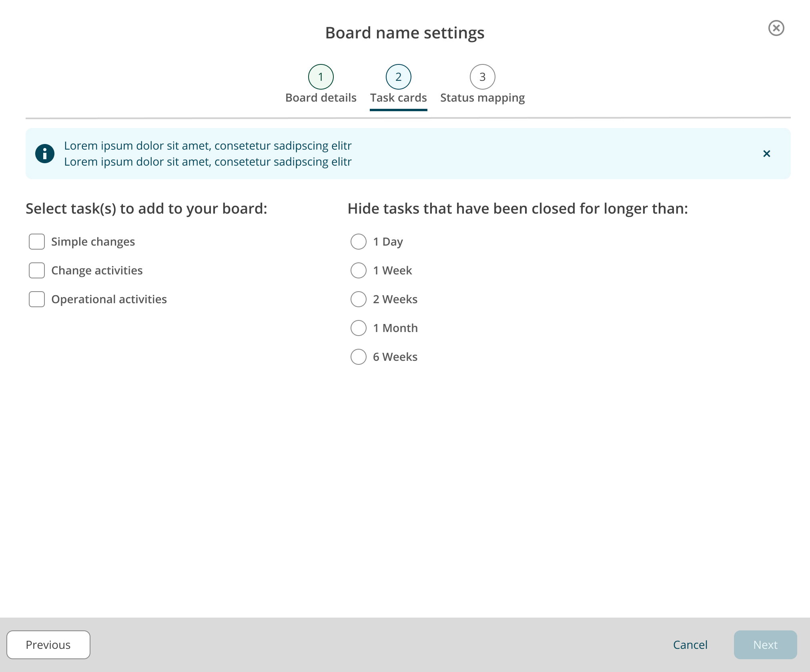This screenshot has width=810, height=672.
Task: Click the circled number 1 step indicator
Action: 321,77
